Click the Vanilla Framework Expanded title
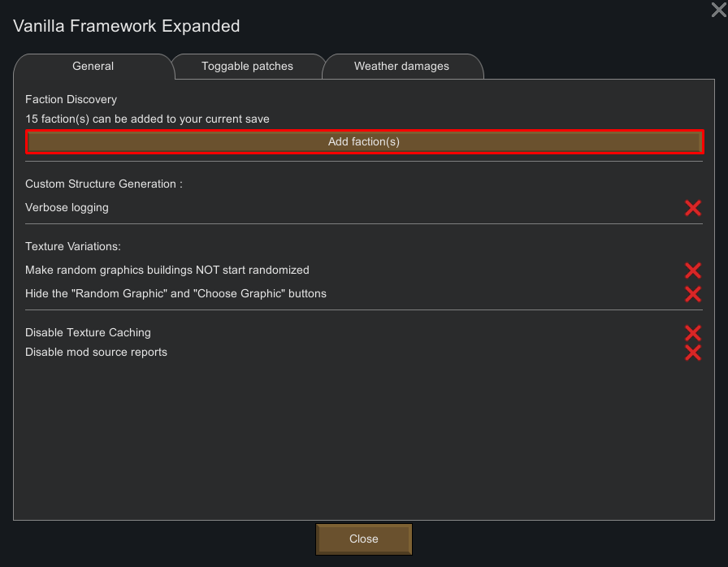Screen dimensions: 728x567 coord(127,26)
